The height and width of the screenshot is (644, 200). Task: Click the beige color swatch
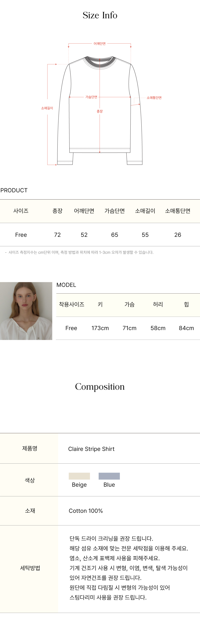point(79,476)
